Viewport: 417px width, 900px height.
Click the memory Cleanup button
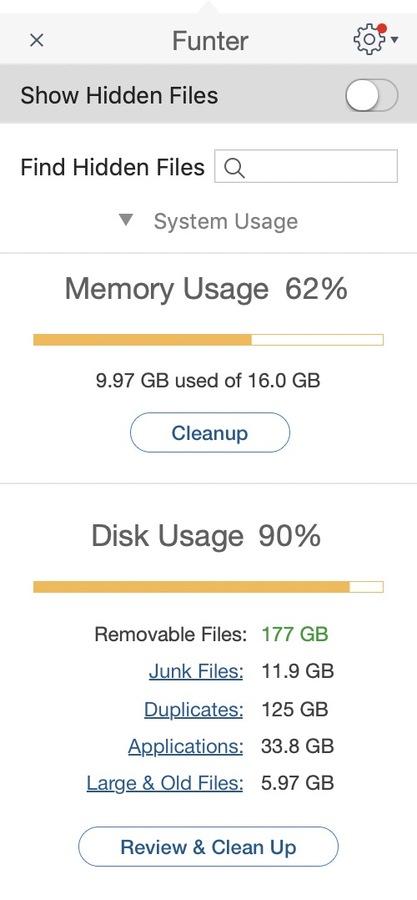coord(210,433)
